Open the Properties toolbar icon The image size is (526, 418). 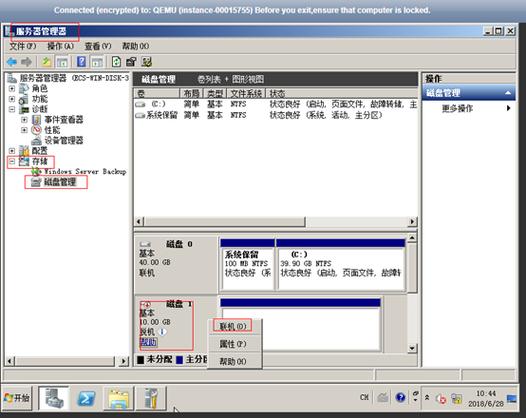131,62
